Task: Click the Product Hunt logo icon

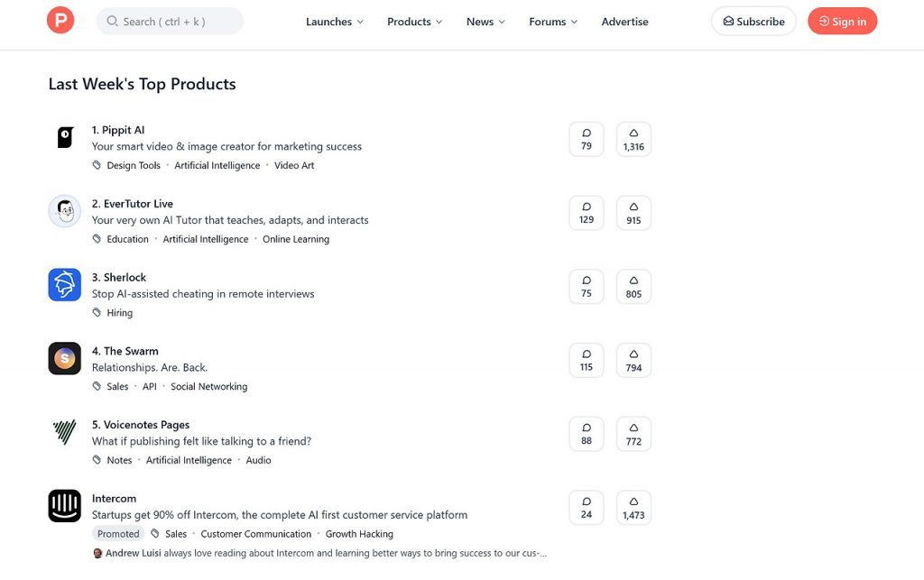Action: pyautogui.click(x=60, y=21)
